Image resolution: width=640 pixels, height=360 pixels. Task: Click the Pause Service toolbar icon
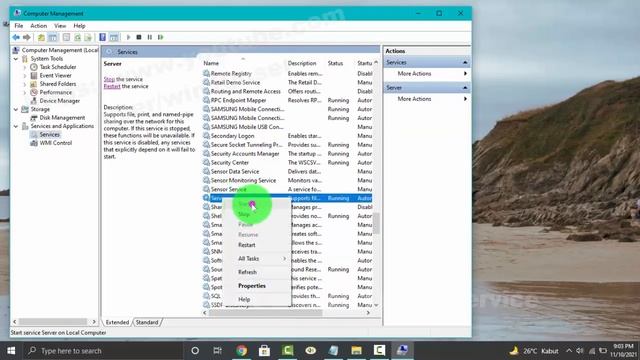pyautogui.click(x=150, y=37)
